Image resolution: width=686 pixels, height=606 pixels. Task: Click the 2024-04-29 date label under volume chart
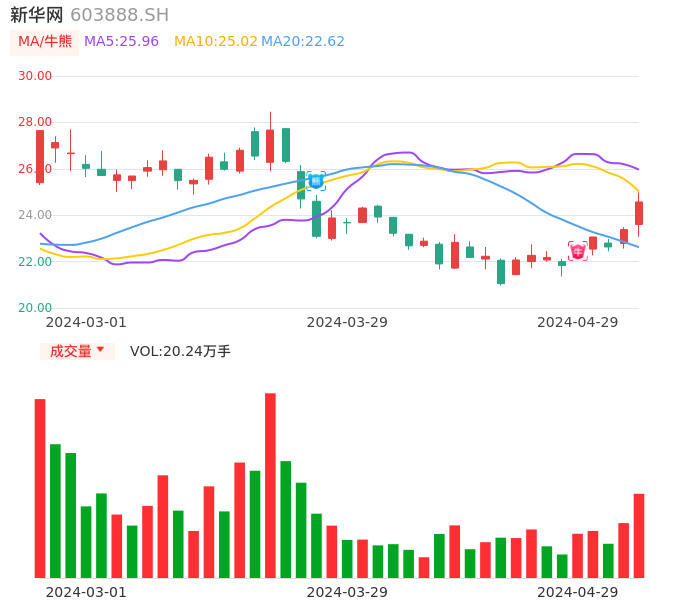coord(578,592)
